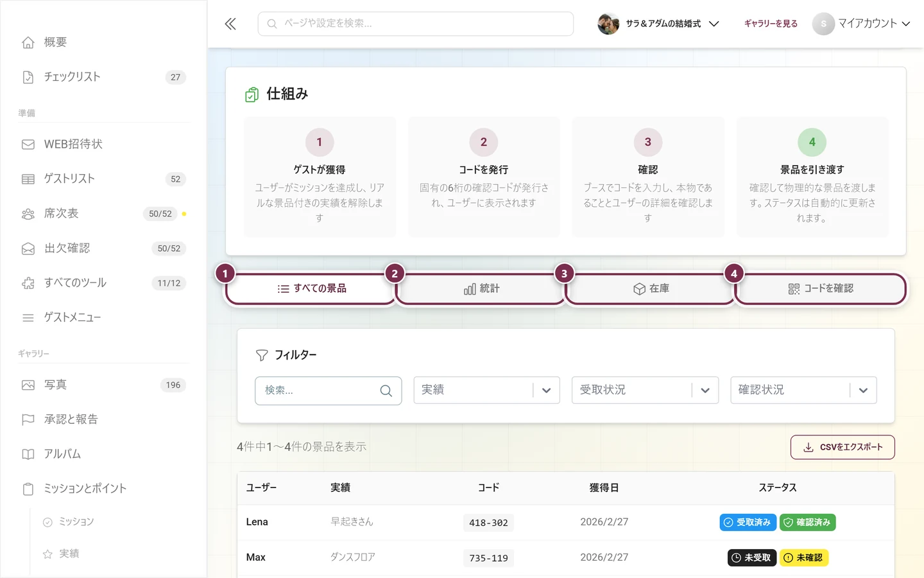Click the 確認済み status badge for Lena
Image resolution: width=924 pixels, height=578 pixels.
808,523
